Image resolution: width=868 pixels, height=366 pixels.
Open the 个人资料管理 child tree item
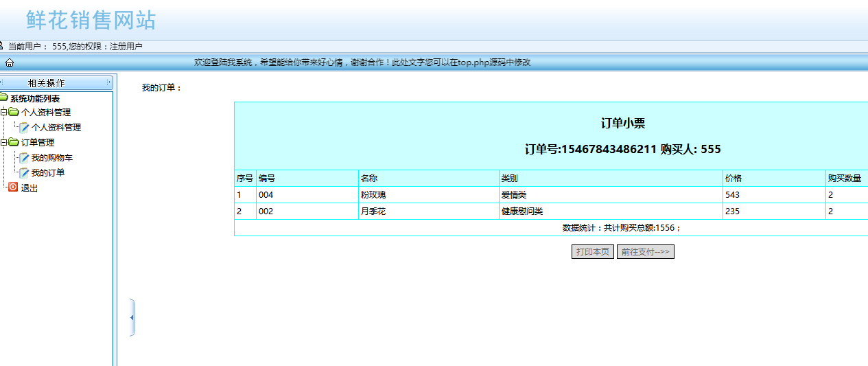pos(56,127)
